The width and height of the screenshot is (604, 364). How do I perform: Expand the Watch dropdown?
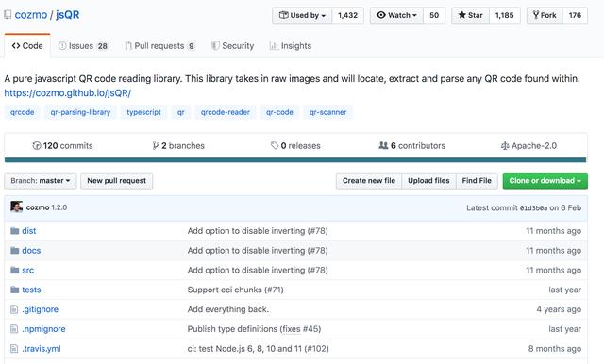pos(396,15)
